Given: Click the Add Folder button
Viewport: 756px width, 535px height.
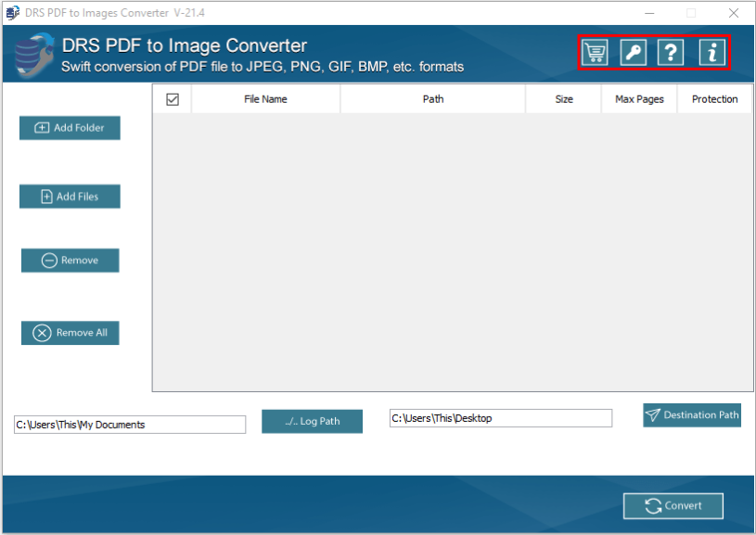Looking at the screenshot, I should click(70, 128).
